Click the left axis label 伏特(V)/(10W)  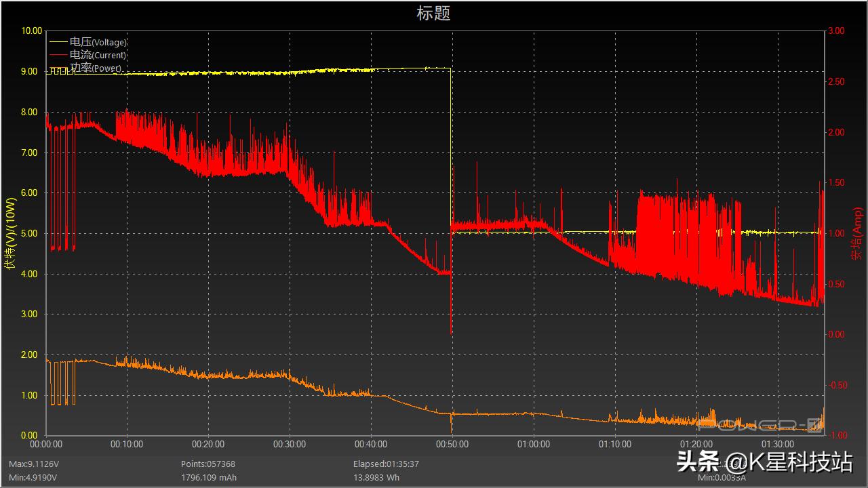pos(9,234)
